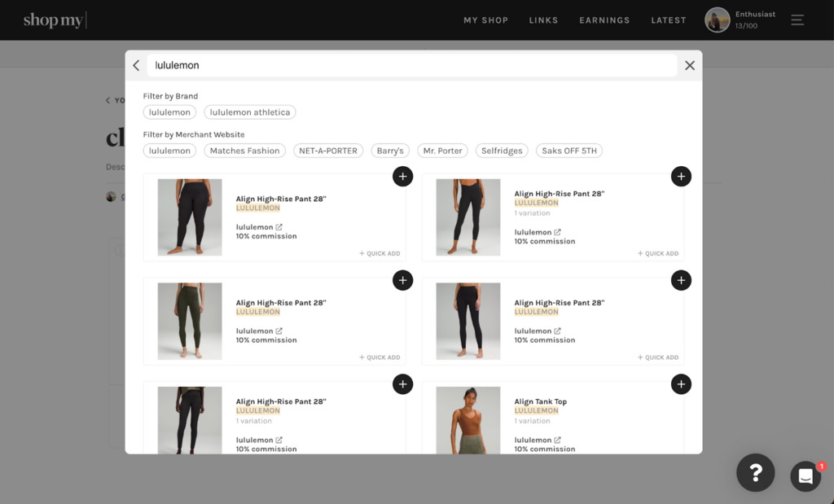Viewport: 834px width, 504px height.
Task: Select the Mr. Porter merchant filter
Action: click(x=442, y=150)
